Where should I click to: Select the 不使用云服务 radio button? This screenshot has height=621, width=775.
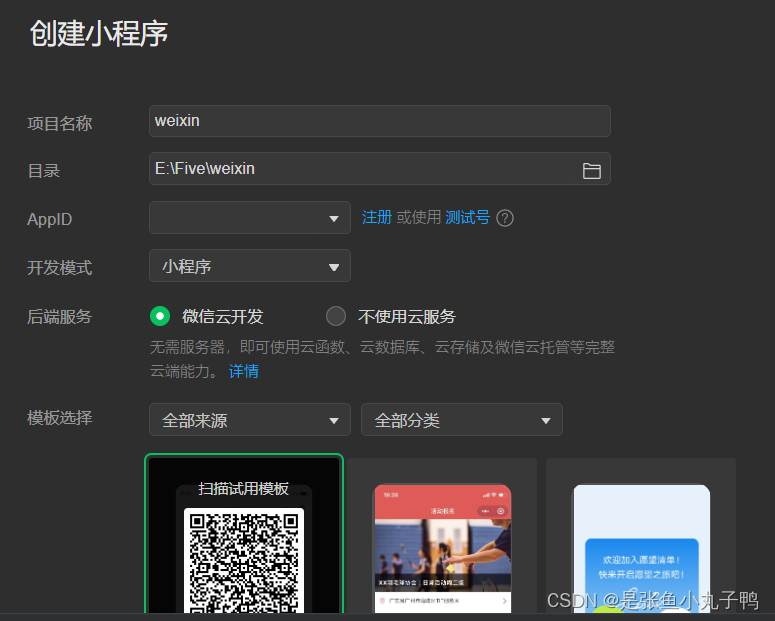coord(336,316)
